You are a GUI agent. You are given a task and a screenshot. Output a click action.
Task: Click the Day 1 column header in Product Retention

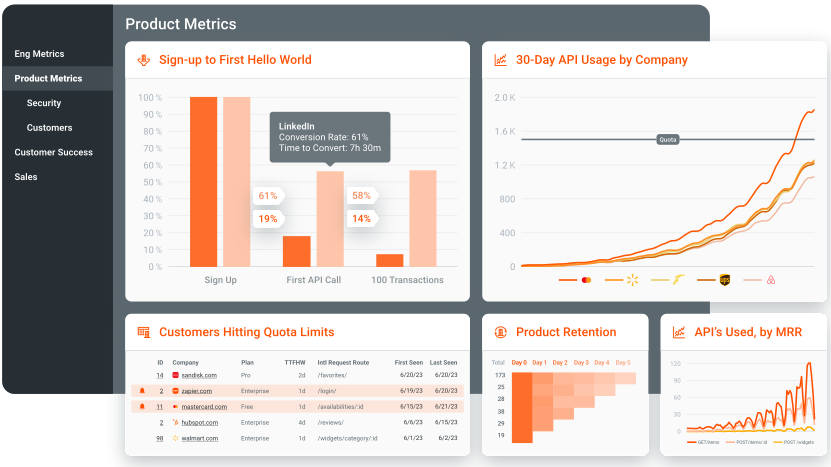click(540, 363)
